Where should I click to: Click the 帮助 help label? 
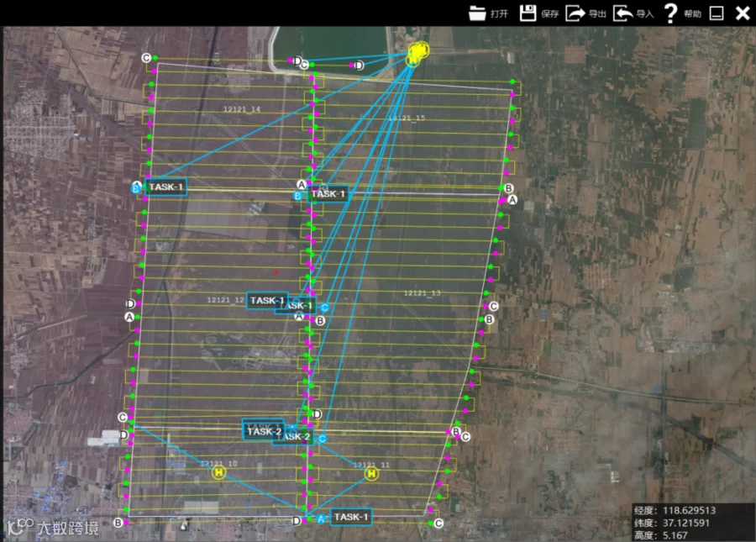point(692,14)
